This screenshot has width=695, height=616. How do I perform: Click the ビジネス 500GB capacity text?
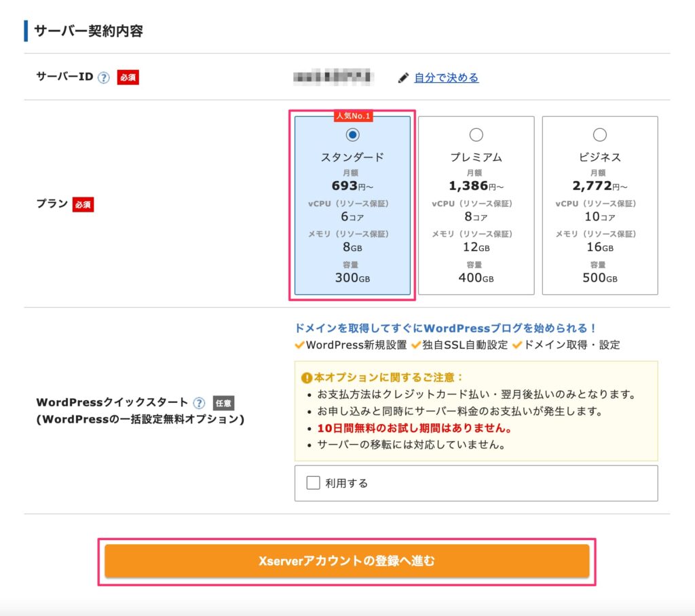click(x=600, y=278)
